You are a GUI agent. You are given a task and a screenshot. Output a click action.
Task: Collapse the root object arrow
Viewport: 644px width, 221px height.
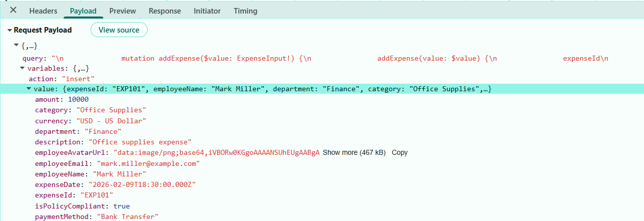tap(16, 46)
